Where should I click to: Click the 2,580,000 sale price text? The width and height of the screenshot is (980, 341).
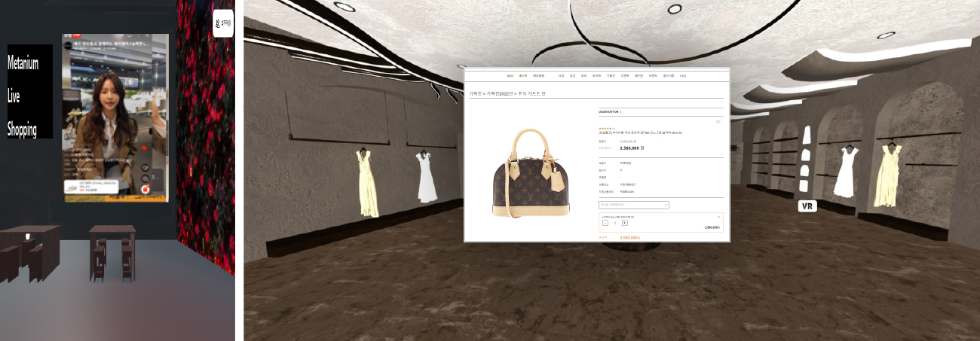click(631, 148)
